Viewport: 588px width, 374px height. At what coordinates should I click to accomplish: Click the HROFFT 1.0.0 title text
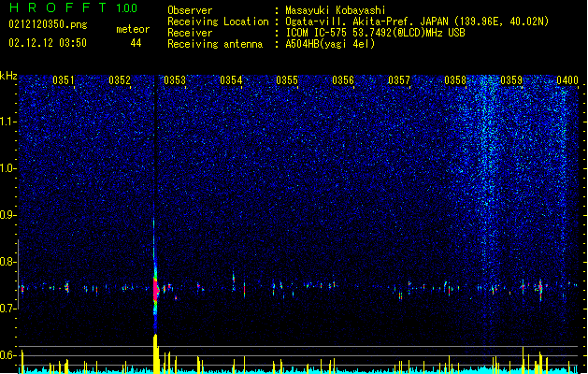point(74,7)
